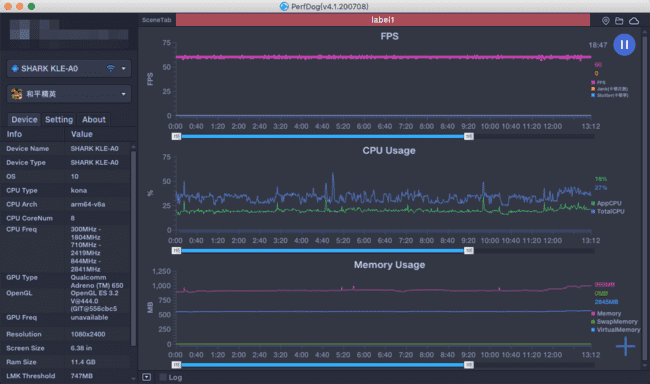
Task: Click the charts area vertical scrollbar
Action: coord(644,198)
